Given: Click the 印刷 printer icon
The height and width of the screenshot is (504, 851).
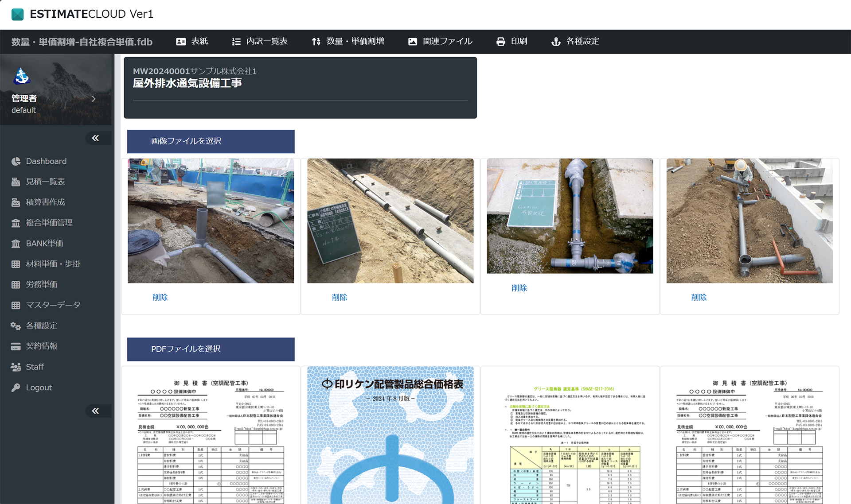Looking at the screenshot, I should point(501,42).
